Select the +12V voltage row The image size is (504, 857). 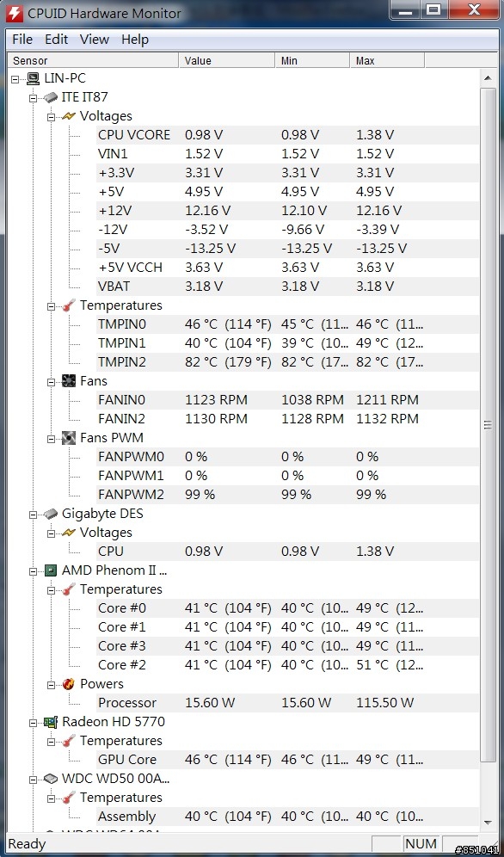pos(288,211)
